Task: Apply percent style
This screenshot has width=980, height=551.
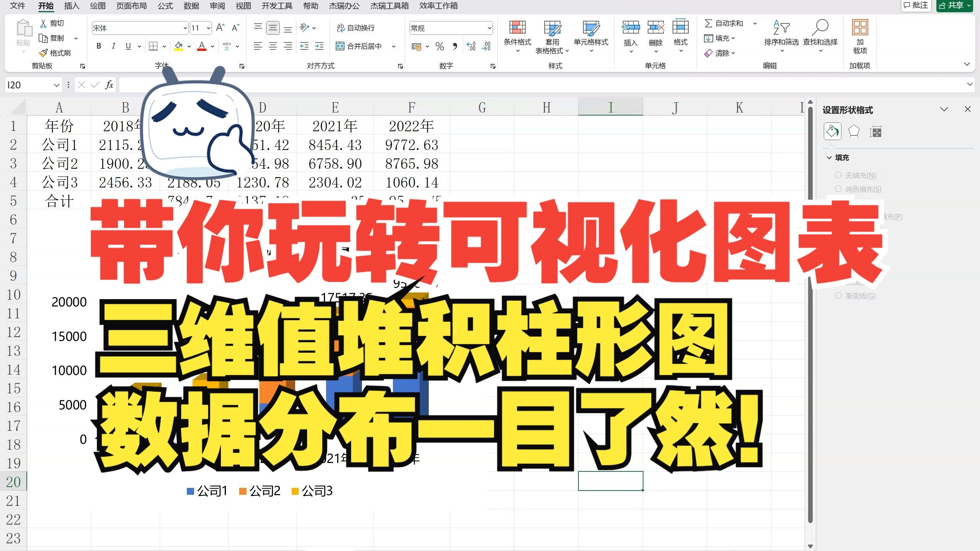Action: click(440, 47)
